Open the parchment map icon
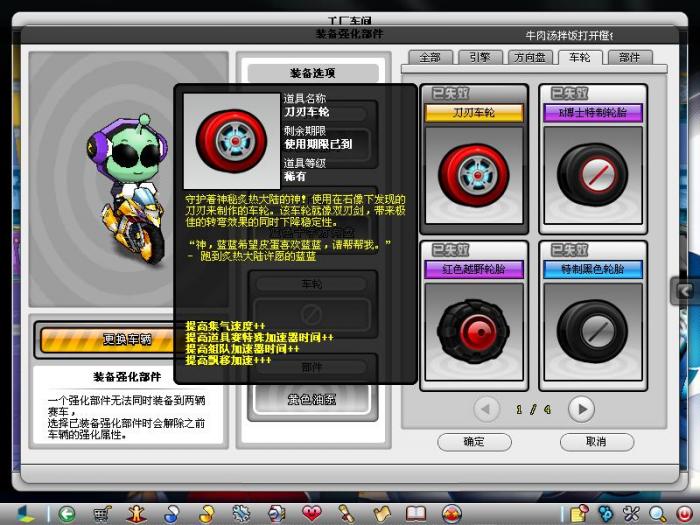Viewport: 700px width, 525px height. (x=381, y=514)
